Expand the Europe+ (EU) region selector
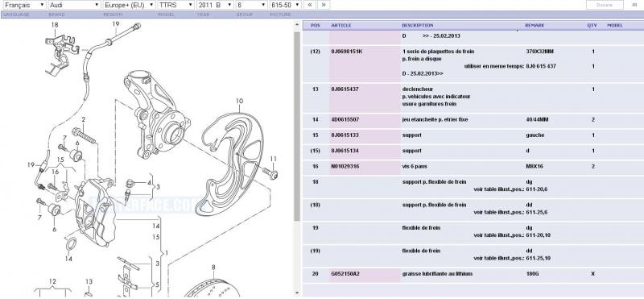Image resolution: width=644 pixels, height=299 pixels. tap(129, 5)
